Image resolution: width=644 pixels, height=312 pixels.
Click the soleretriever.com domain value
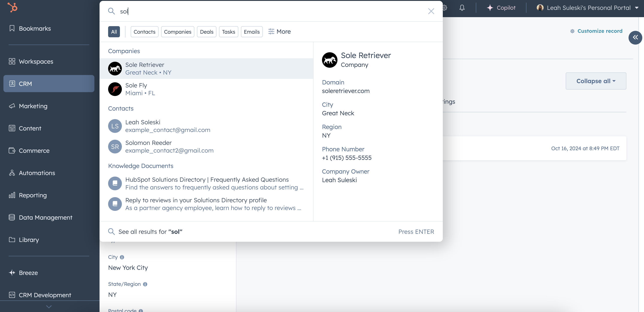pos(346,91)
